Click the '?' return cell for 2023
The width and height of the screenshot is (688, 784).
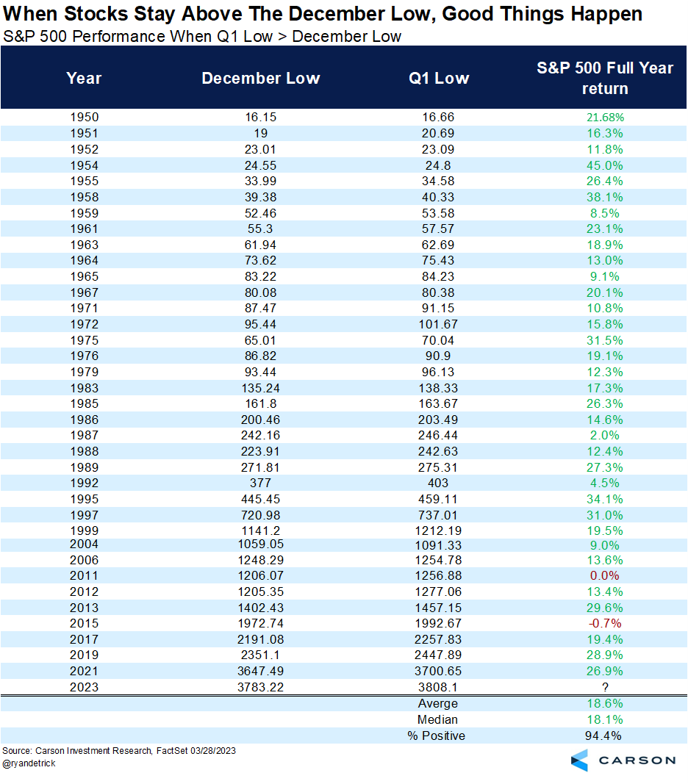tap(605, 687)
